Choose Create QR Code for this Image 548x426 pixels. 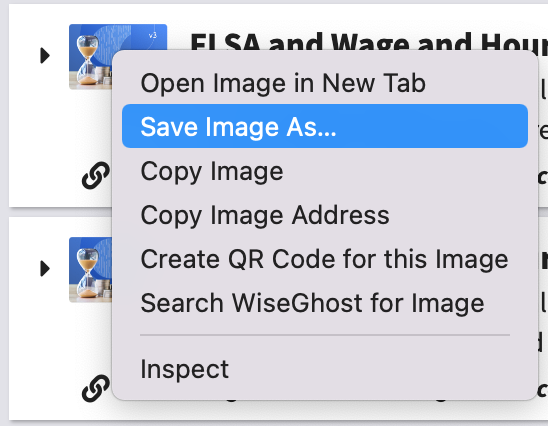(x=324, y=259)
